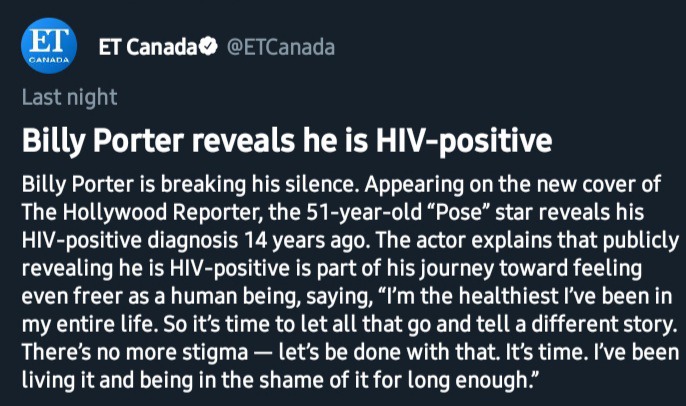
Task: Open the ET Canada profile avatar
Action: coord(49,46)
